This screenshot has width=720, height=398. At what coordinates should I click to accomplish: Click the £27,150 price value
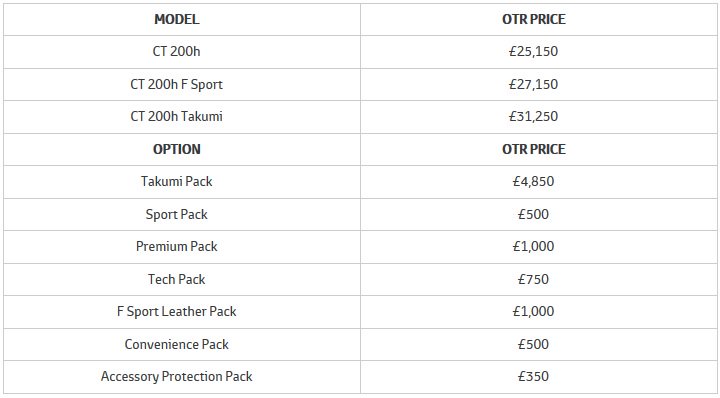[x=534, y=84]
